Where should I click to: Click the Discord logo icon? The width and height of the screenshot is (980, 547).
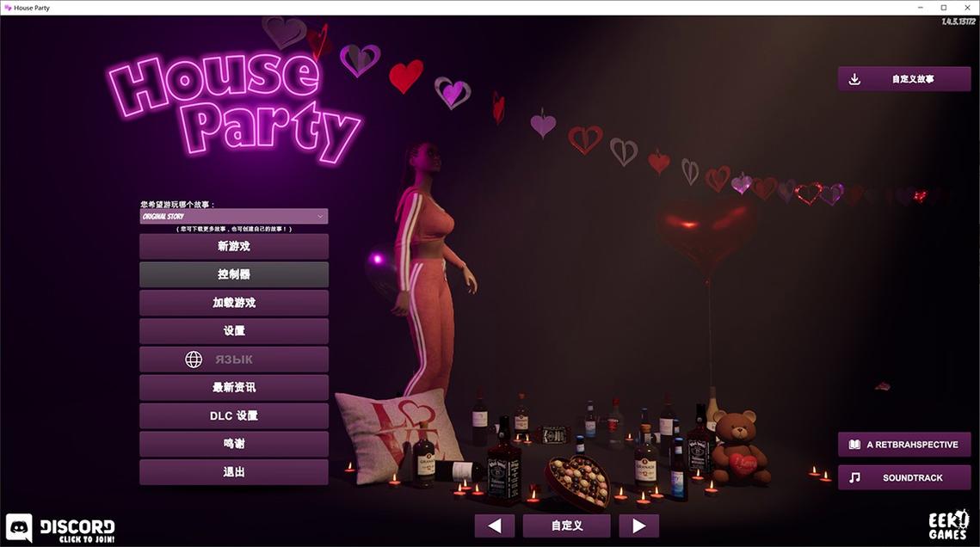[x=20, y=528]
